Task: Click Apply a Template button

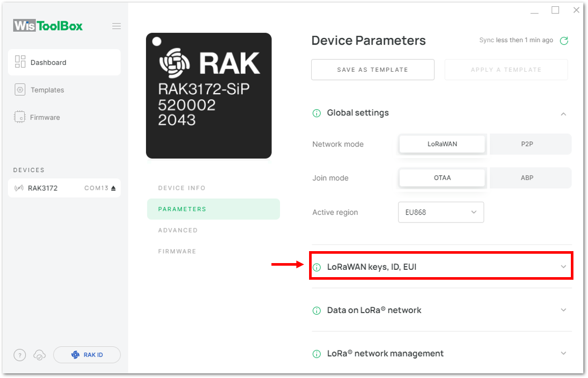Action: pos(506,70)
